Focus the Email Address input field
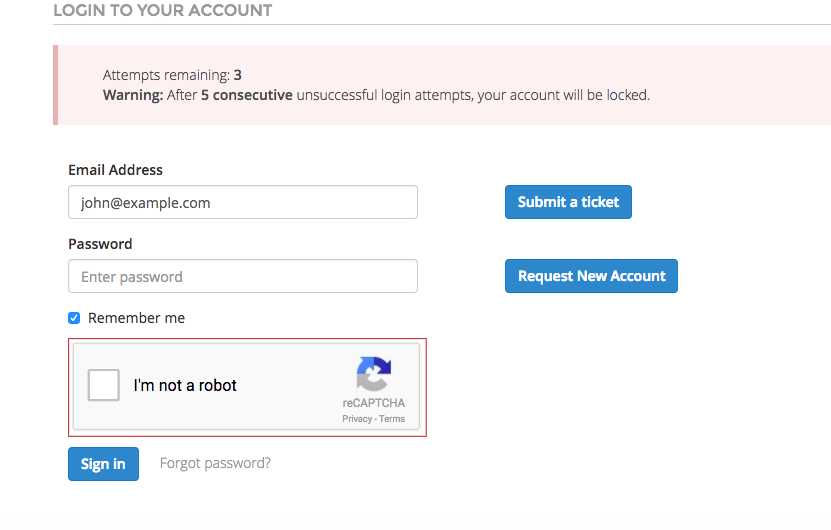The image size is (831, 530). [243, 202]
